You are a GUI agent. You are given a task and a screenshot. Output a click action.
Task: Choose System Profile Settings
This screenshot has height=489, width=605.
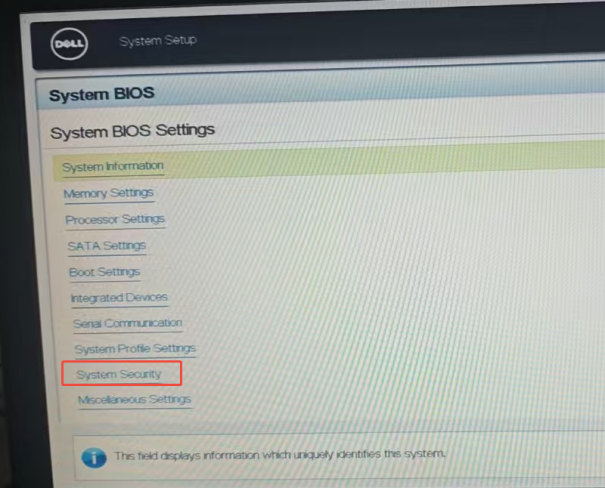pyautogui.click(x=135, y=349)
